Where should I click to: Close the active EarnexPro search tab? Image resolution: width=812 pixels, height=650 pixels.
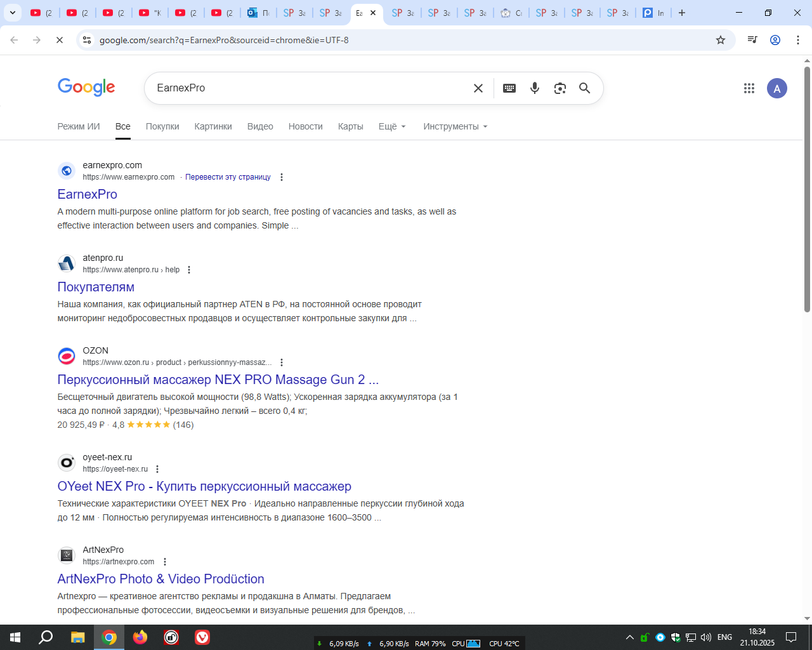tap(373, 13)
